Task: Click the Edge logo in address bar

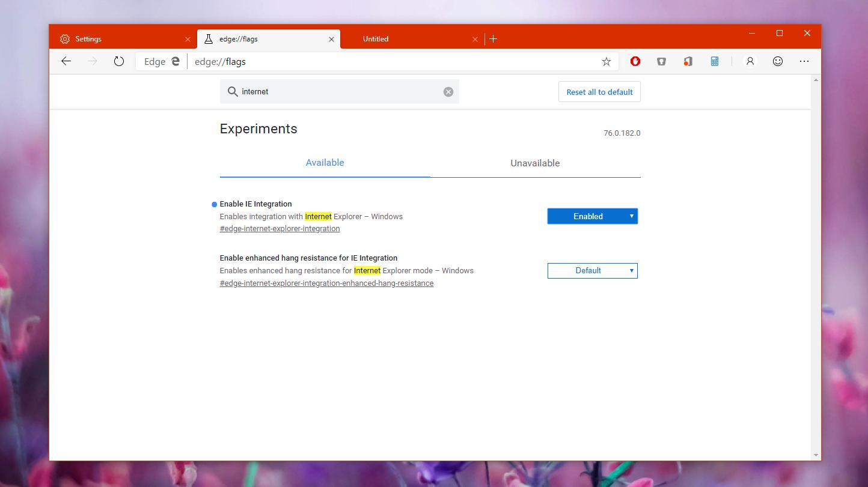Action: pos(176,61)
